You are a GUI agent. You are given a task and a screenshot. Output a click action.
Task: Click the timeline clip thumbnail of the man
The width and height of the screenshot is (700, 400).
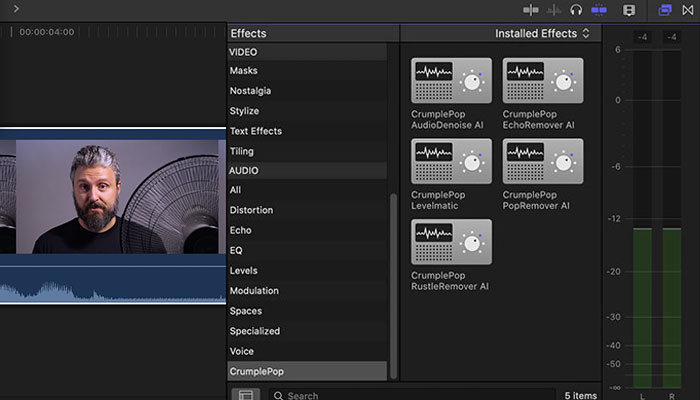tap(117, 197)
